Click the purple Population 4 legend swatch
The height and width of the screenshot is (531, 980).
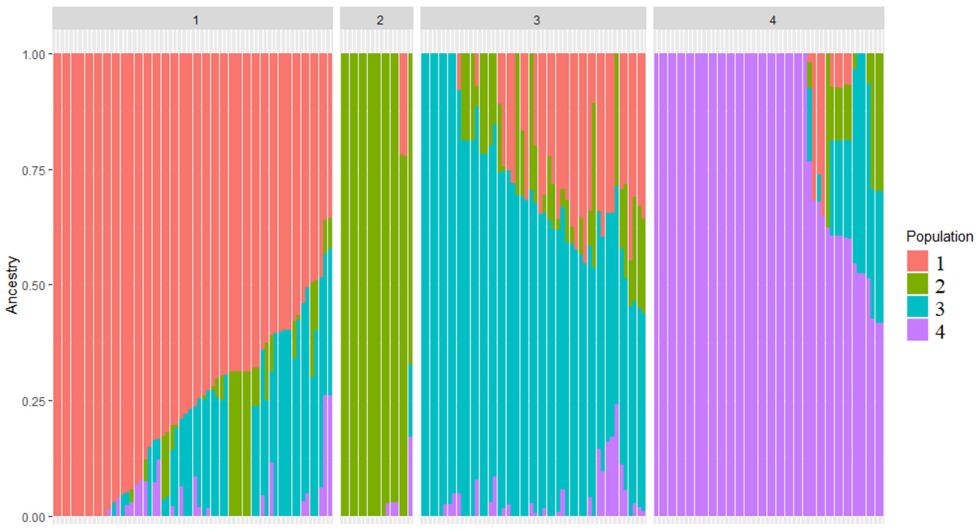click(x=917, y=330)
